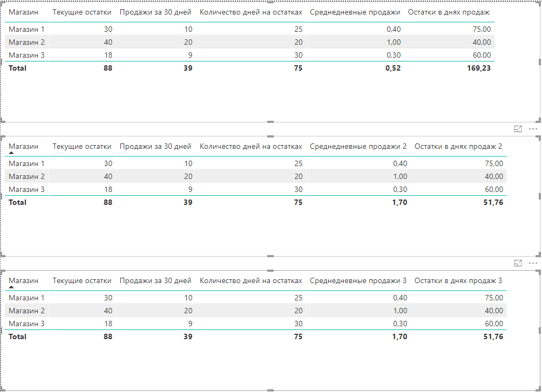Click Количество дней на остатках header in first table
The width and height of the screenshot is (542, 392).
(251, 12)
